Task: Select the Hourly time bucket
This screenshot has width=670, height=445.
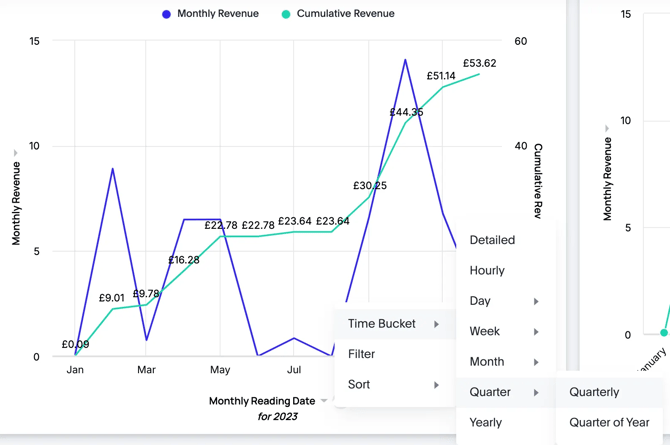Action: point(487,270)
